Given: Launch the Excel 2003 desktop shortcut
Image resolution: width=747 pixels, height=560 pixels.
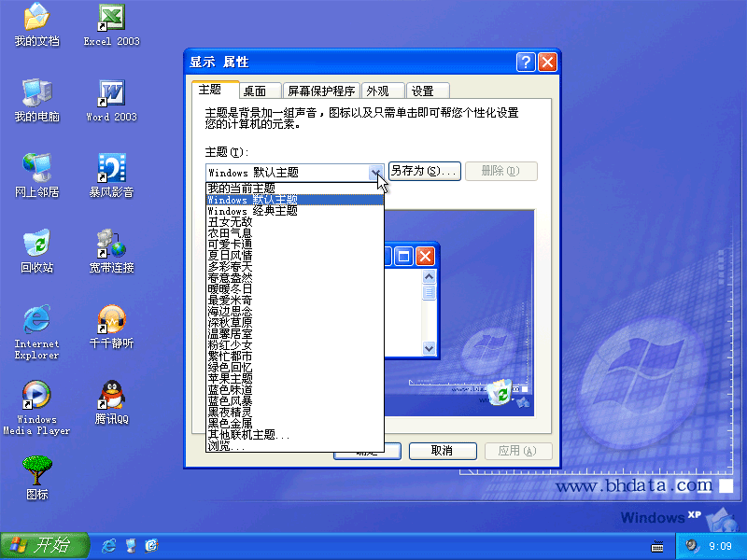Looking at the screenshot, I should pyautogui.click(x=111, y=25).
